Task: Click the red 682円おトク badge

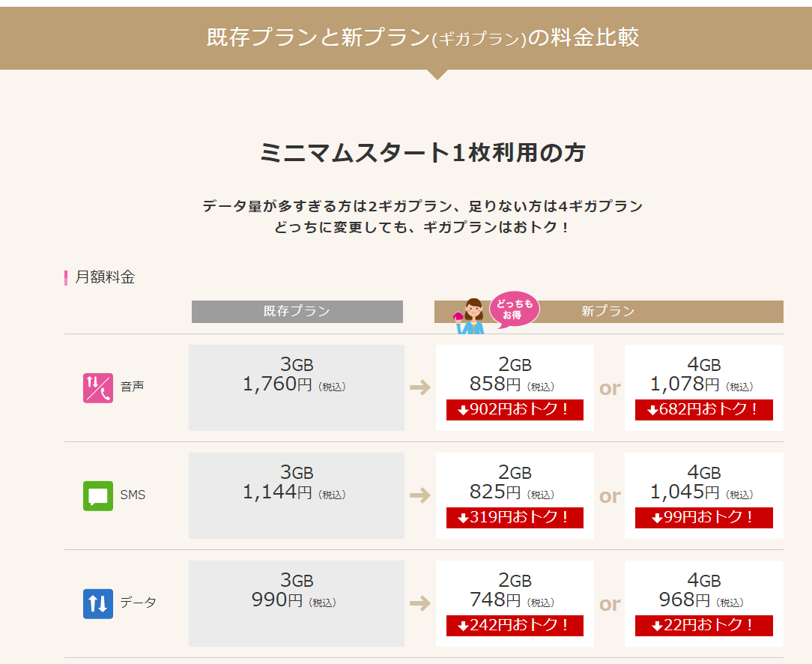Action: coord(703,410)
